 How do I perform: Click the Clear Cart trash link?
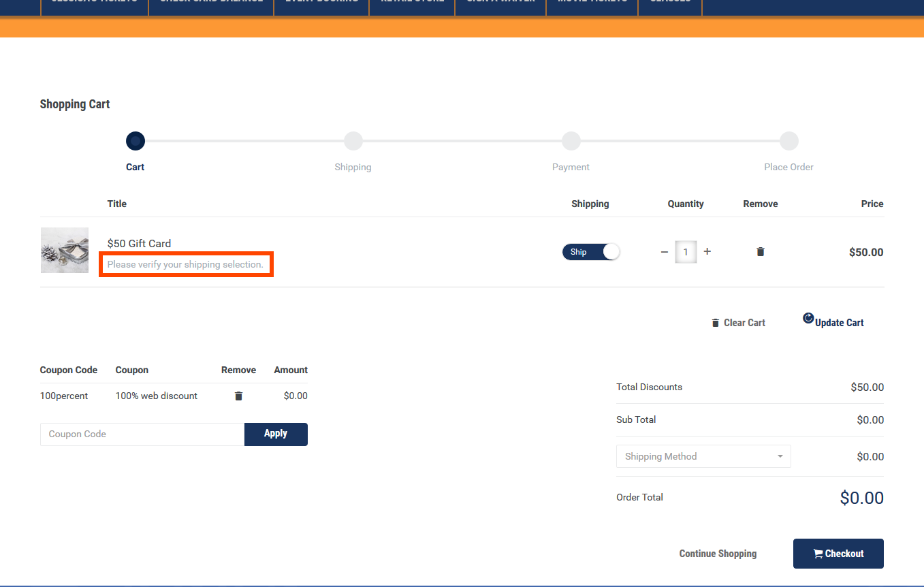click(738, 323)
